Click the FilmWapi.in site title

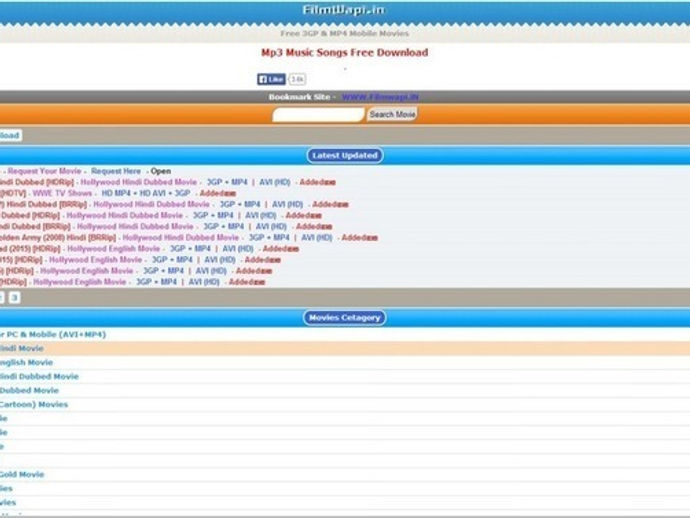click(x=344, y=10)
